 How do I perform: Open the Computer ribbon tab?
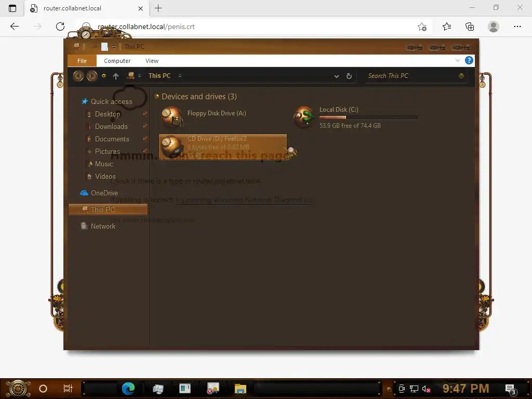tap(117, 61)
